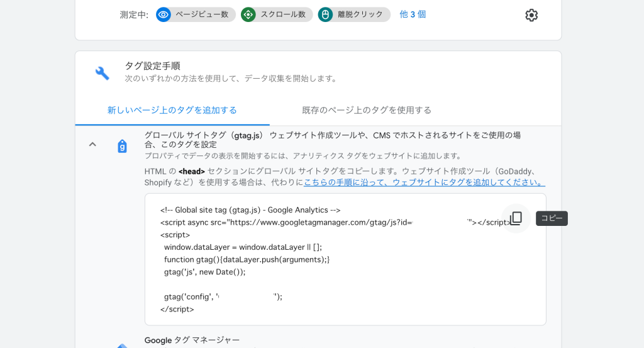
Task: Copy the global site tag code
Action: (x=516, y=218)
